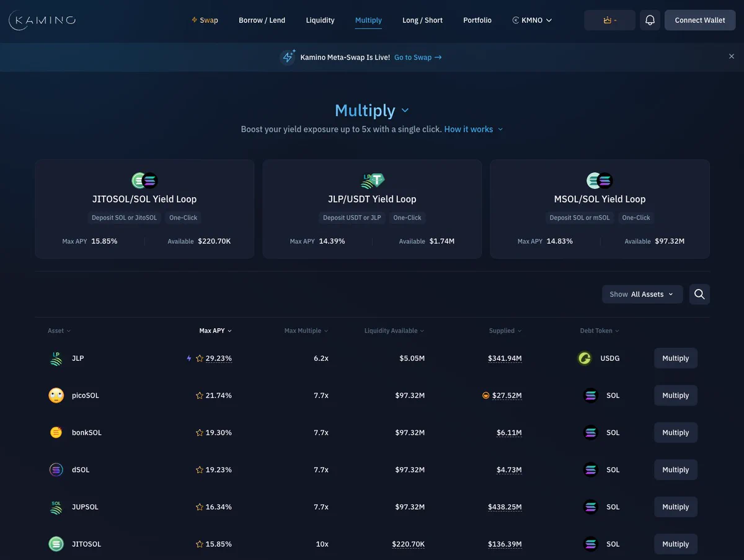Click SOL debt icon in dSOL row

click(591, 470)
